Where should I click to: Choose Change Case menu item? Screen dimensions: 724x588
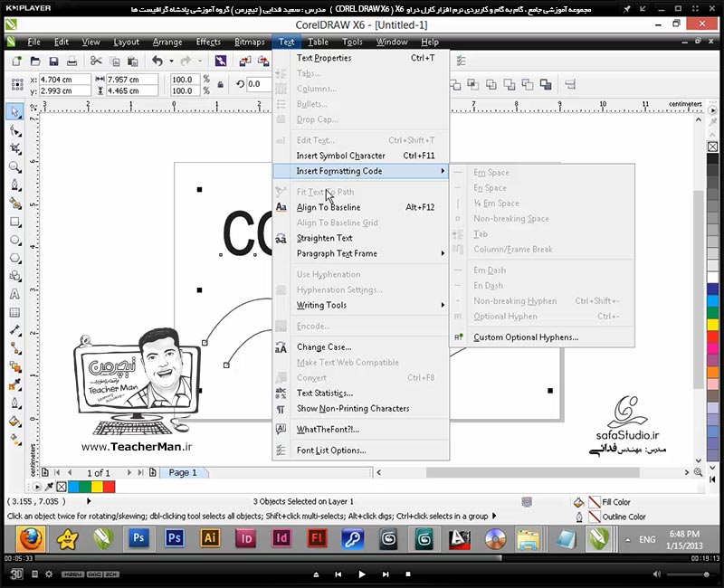coord(361,347)
